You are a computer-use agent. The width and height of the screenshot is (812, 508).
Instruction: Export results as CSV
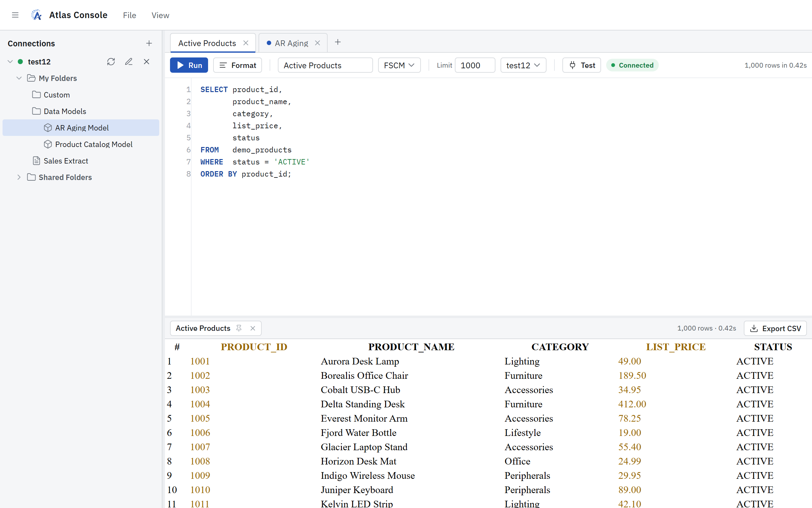click(x=775, y=328)
